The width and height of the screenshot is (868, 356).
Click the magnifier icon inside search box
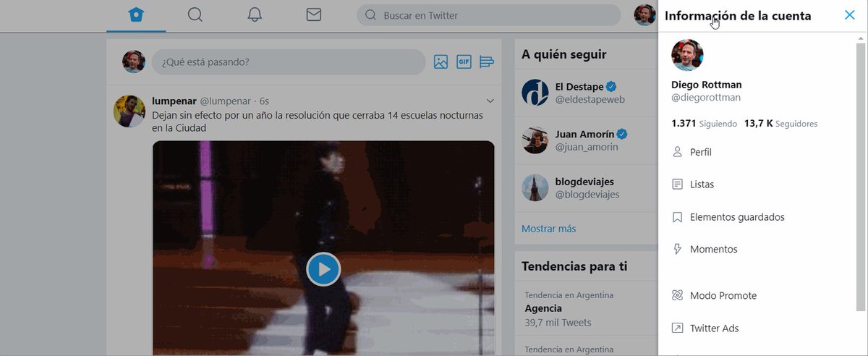(x=370, y=15)
